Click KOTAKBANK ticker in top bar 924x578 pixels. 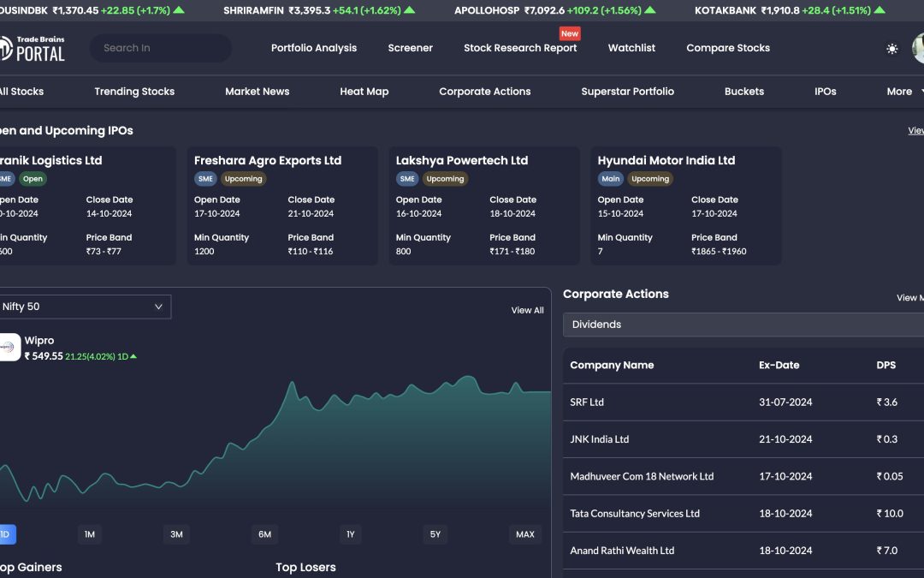(x=790, y=10)
